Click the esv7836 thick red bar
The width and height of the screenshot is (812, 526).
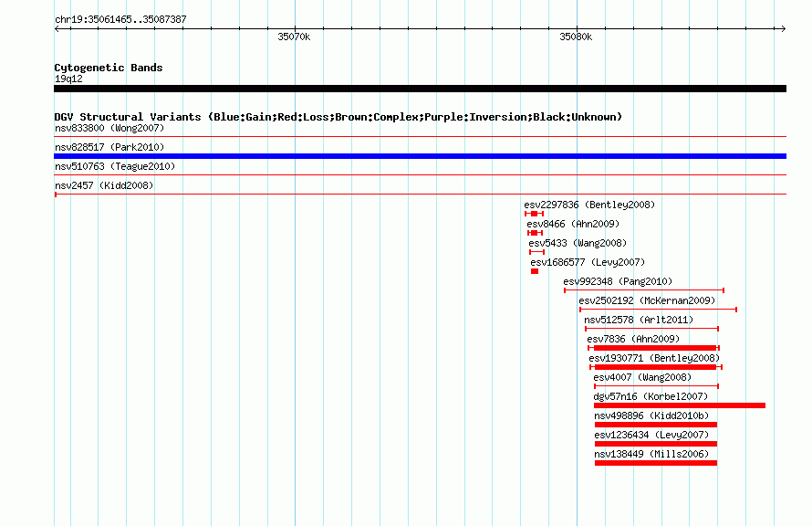point(655,348)
